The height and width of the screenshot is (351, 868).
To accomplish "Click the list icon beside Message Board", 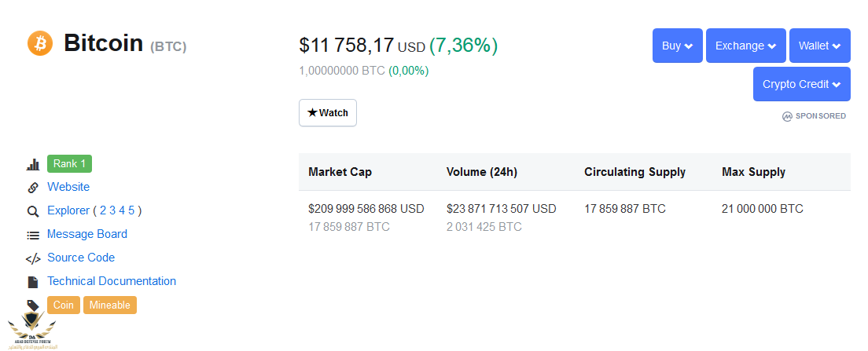I will [x=33, y=235].
